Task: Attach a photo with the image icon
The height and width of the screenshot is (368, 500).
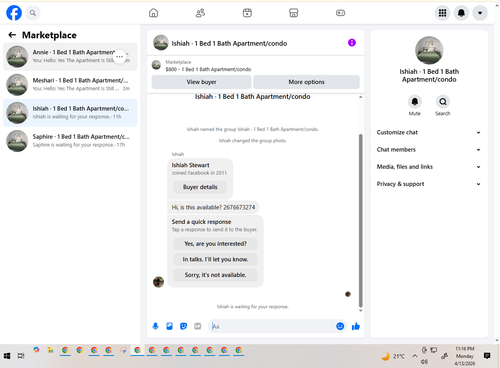Action: click(169, 326)
